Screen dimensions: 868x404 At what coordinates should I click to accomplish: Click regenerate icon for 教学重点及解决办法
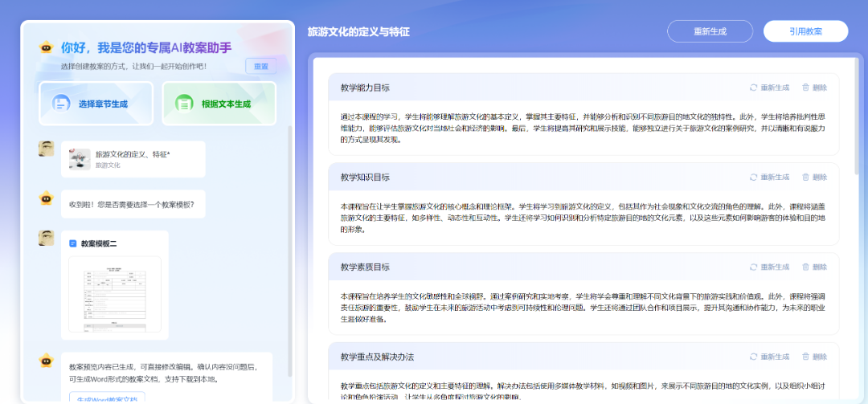(x=753, y=357)
